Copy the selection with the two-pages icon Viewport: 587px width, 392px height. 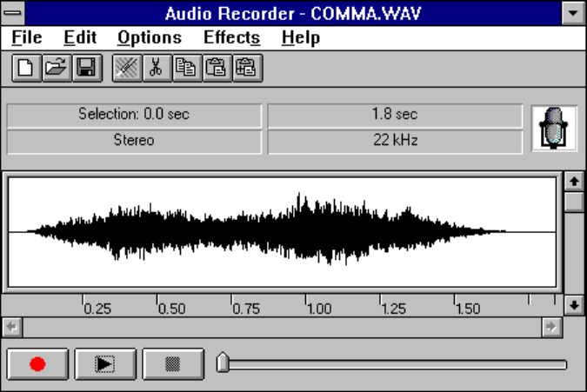pyautogui.click(x=187, y=68)
